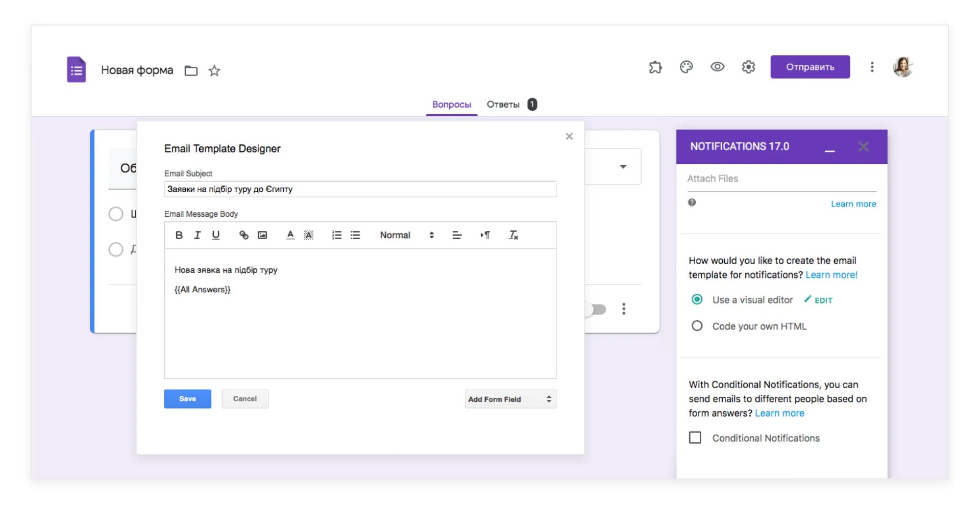This screenshot has height=510, width=980.
Task: Open the Add Form Field dropdown
Action: coord(510,399)
